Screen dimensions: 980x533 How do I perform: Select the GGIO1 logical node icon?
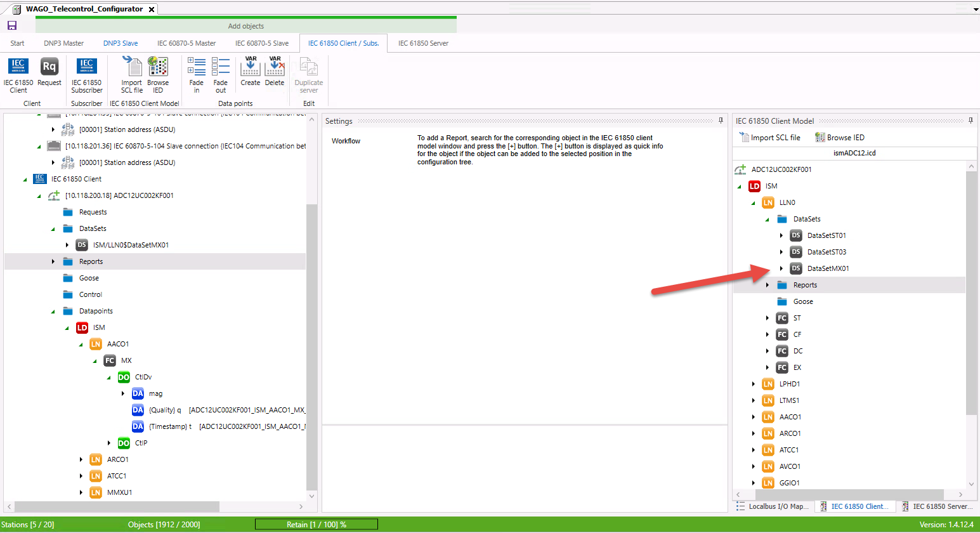coord(768,483)
